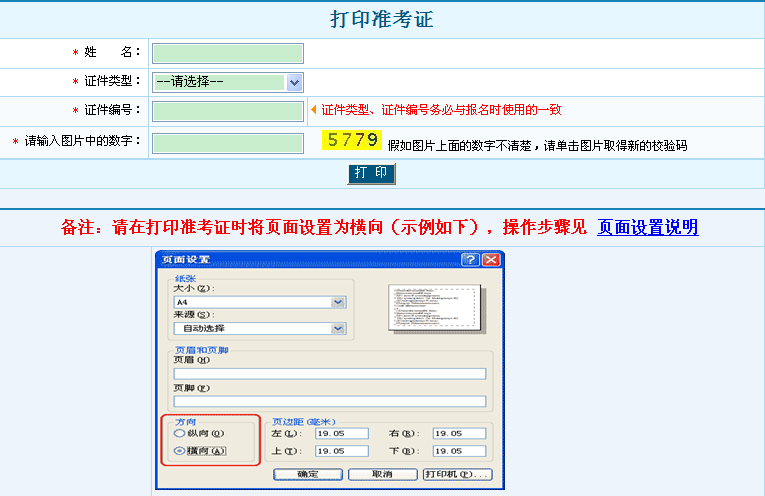Click the red X icon of 页面设置 dialog
This screenshot has width=765, height=496.
[x=490, y=259]
